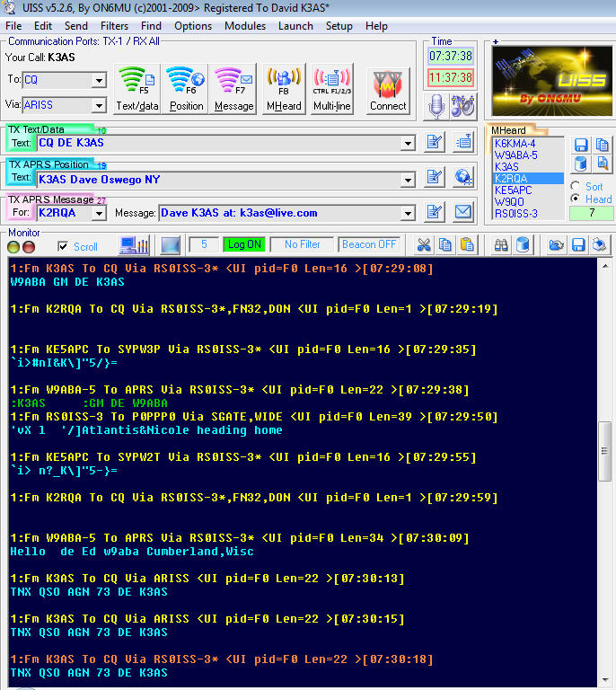Open the Filters menu

(x=114, y=26)
